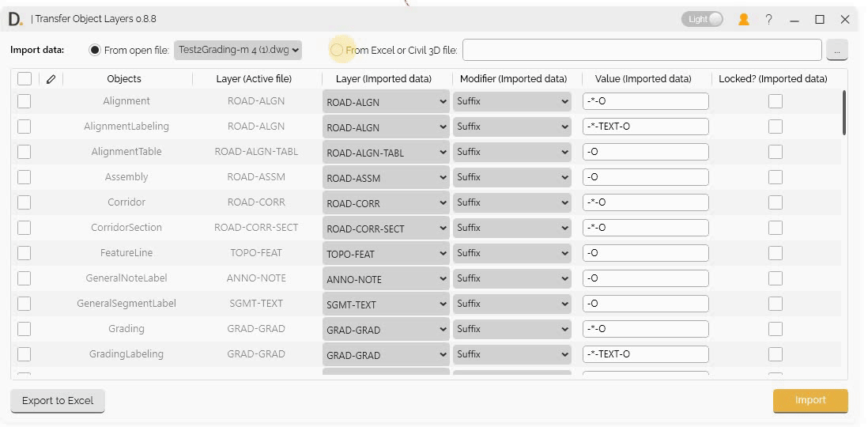Enable Locked checkbox for FeatureLine row
Image resolution: width=868 pixels, height=427 pixels.
tap(776, 253)
